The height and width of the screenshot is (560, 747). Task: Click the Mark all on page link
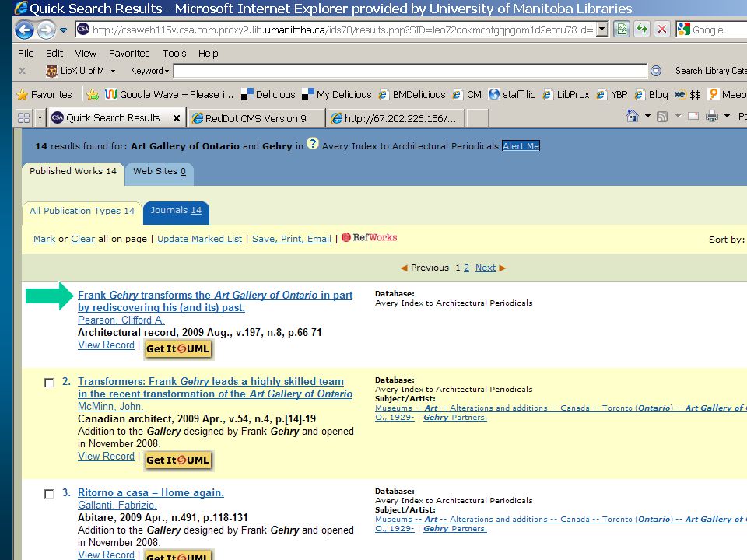tap(44, 239)
